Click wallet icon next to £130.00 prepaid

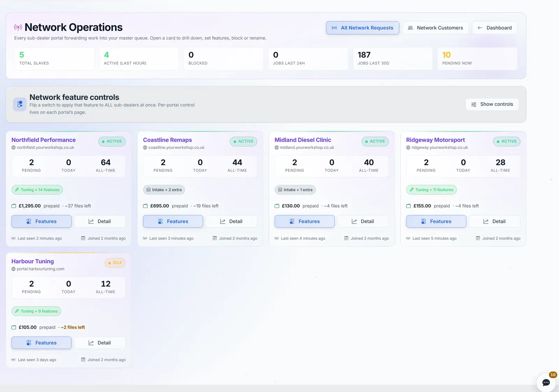(x=277, y=206)
